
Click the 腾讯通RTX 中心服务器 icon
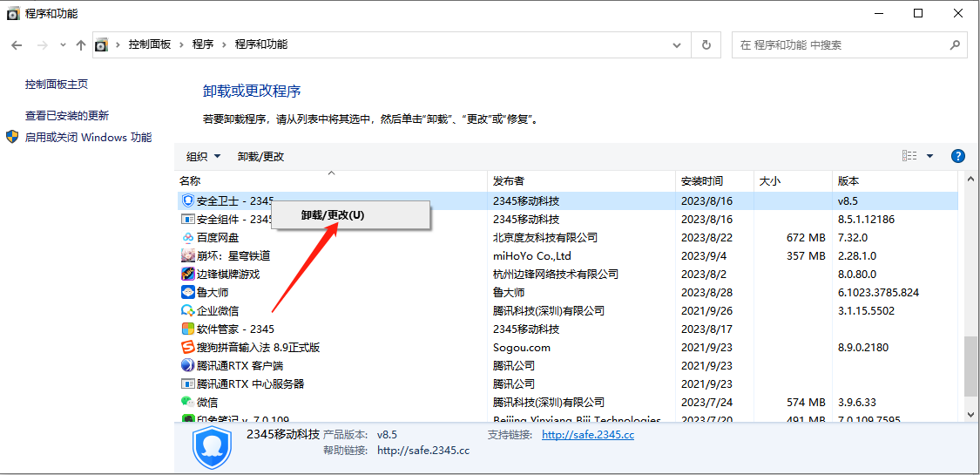click(188, 383)
